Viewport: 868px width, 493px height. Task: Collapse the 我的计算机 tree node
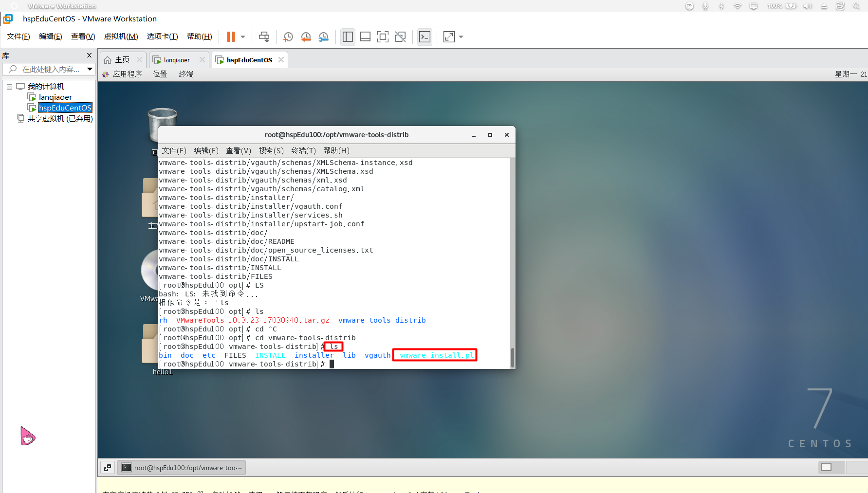pos(9,87)
